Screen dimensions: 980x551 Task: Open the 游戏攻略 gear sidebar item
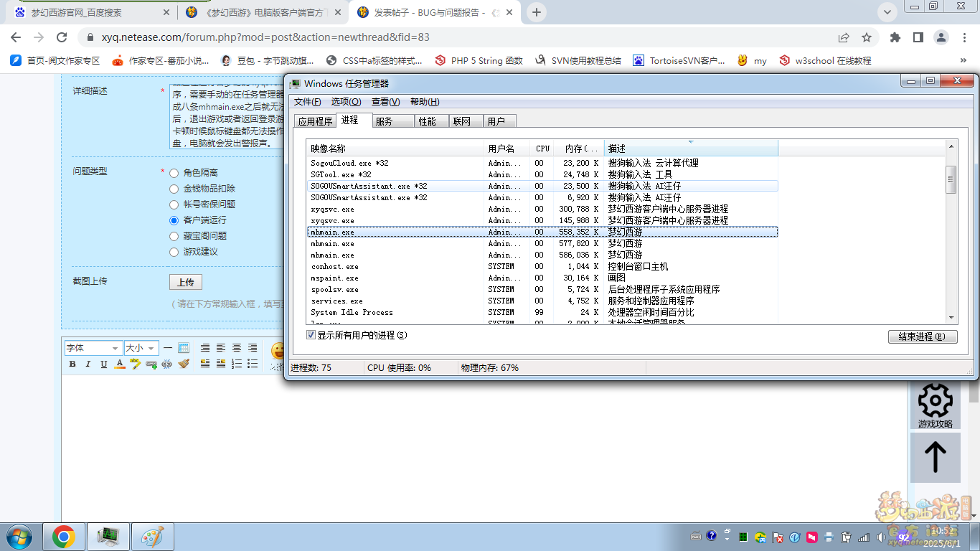tap(936, 405)
